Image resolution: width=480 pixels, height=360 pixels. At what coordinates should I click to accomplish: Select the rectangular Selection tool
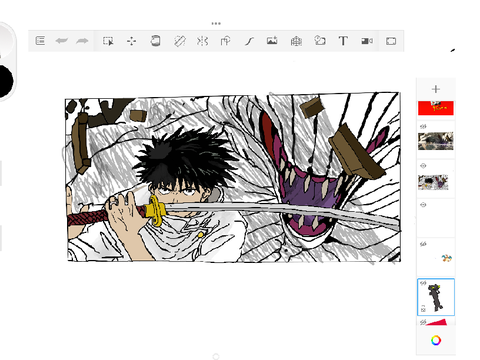108,41
